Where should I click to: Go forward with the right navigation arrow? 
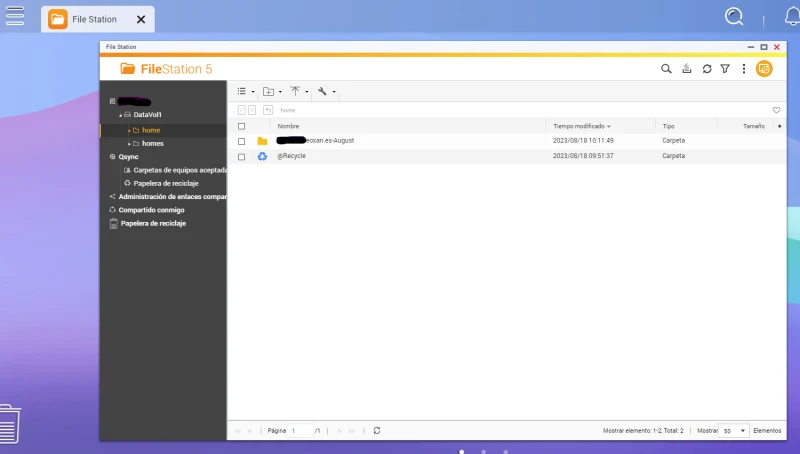pyautogui.click(x=252, y=110)
